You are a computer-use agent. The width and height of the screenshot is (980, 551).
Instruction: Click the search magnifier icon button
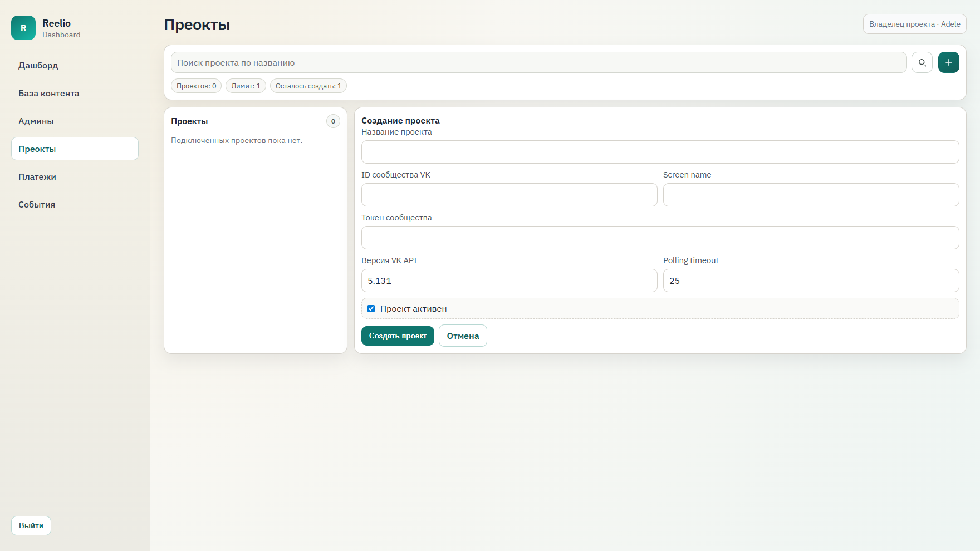[922, 62]
